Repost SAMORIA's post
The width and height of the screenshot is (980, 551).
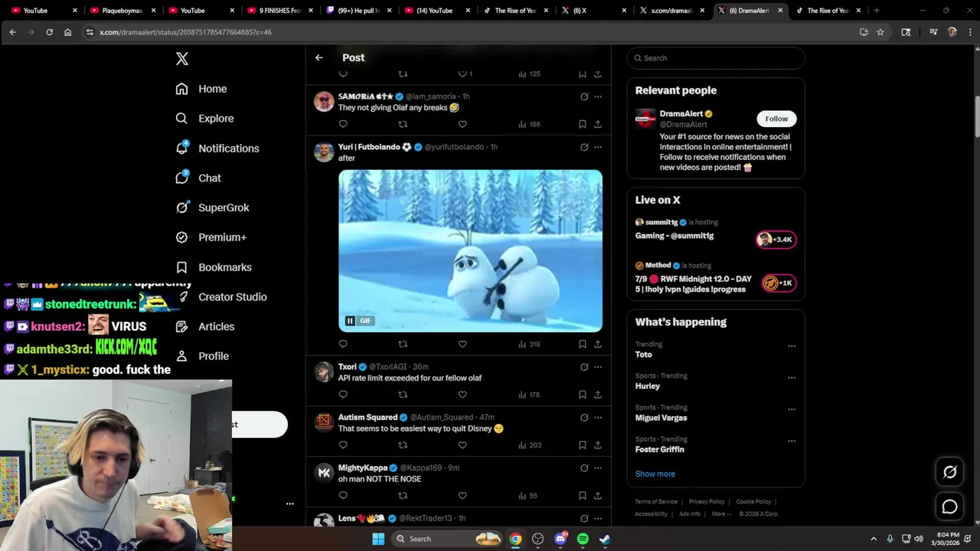[403, 124]
